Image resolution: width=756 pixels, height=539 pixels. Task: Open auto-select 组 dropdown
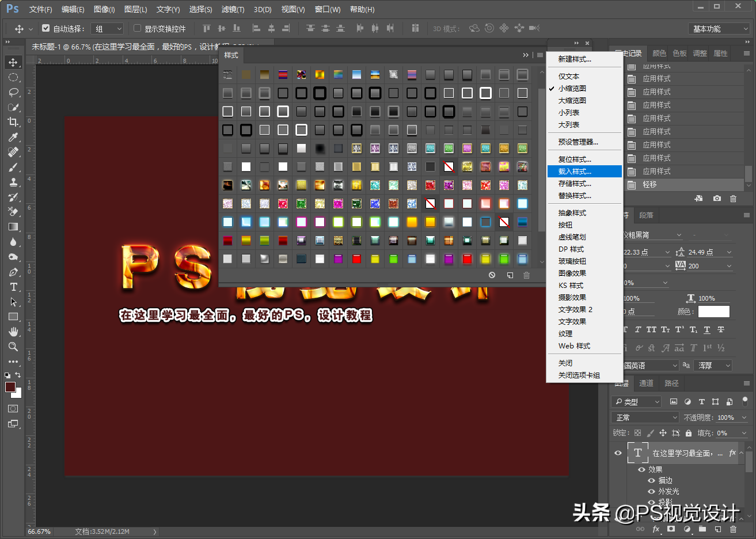point(108,28)
